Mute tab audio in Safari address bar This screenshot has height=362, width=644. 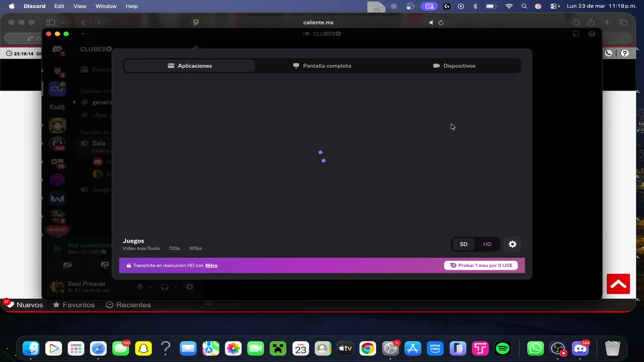(x=431, y=23)
